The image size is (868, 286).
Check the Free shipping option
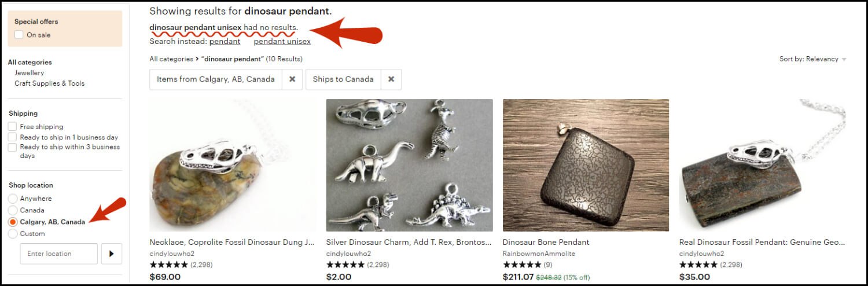point(12,127)
